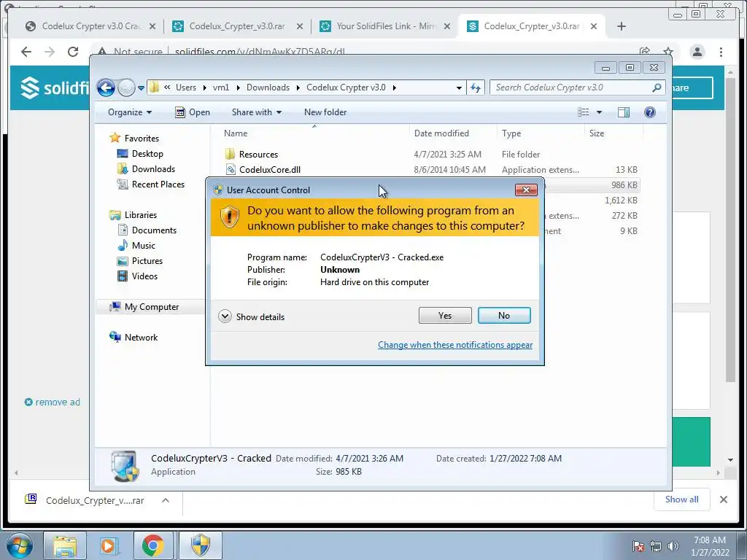Open a new Chrome tab
The image size is (747, 560).
click(622, 26)
